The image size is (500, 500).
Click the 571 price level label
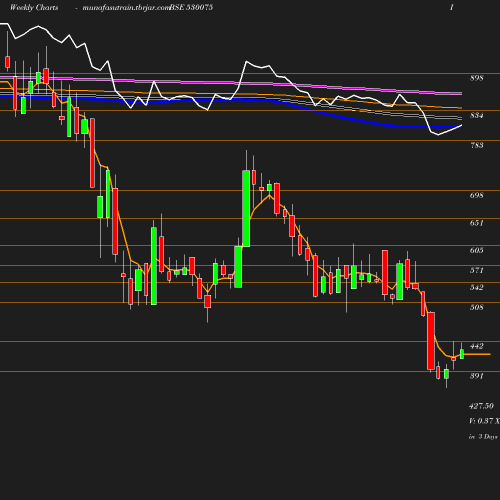(477, 270)
